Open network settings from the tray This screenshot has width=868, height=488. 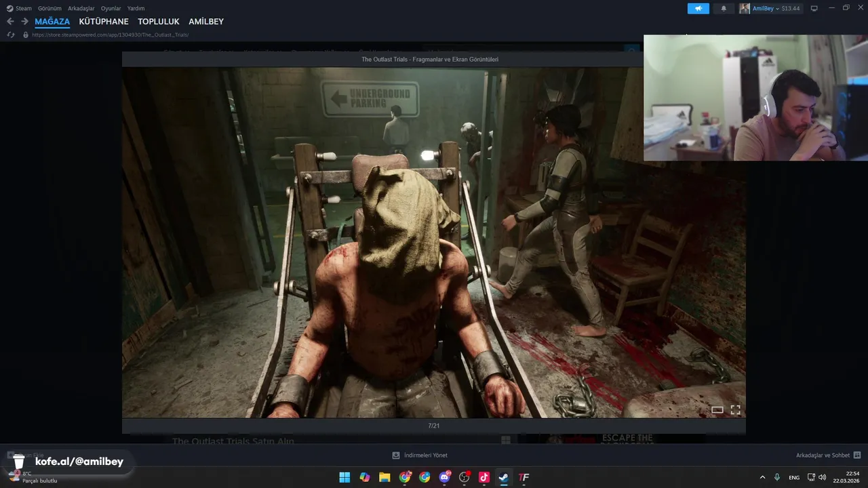pos(812,477)
